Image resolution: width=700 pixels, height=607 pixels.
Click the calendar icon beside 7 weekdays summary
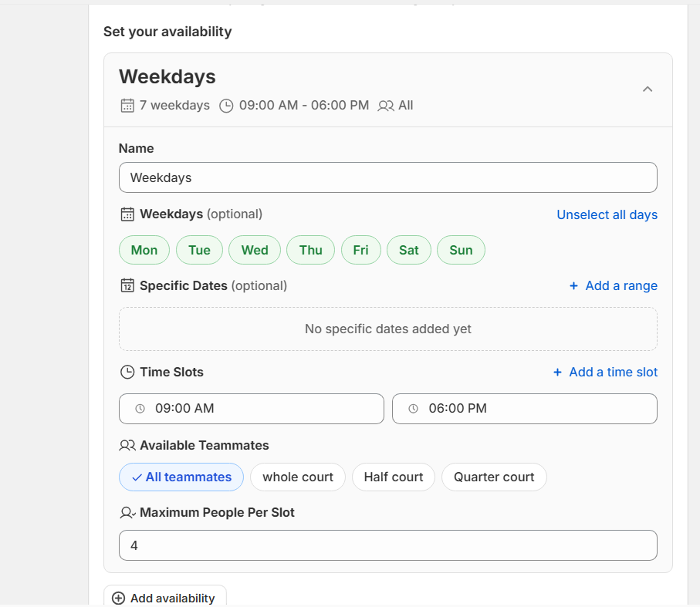[x=127, y=106]
